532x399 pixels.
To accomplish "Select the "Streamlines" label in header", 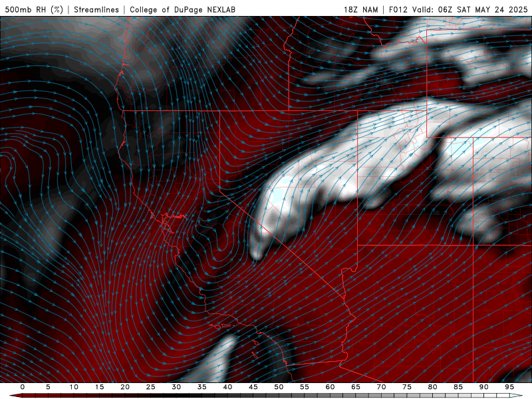I will pyautogui.click(x=96, y=9).
